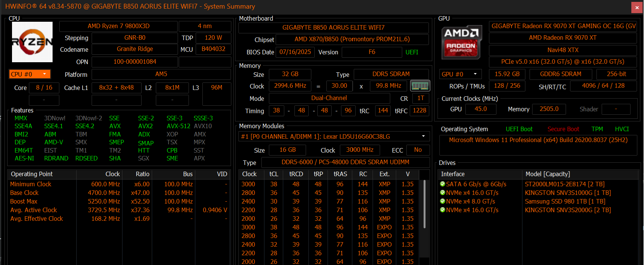Click the Ryzen CPU logo

click(32, 42)
